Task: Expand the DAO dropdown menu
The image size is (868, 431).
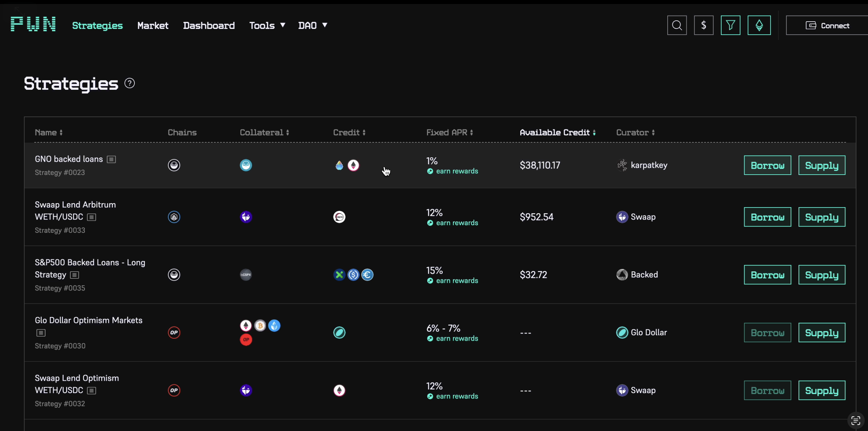Action: [313, 25]
